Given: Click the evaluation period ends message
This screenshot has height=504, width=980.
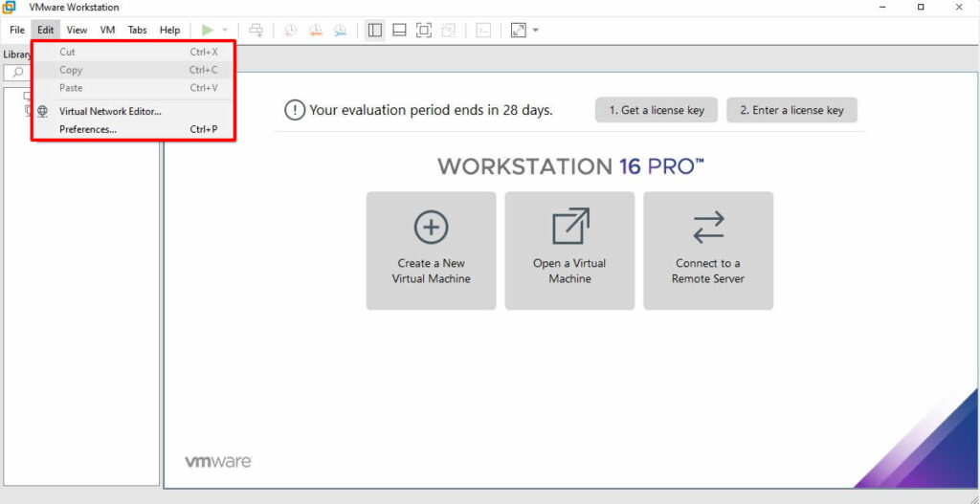Looking at the screenshot, I should pyautogui.click(x=432, y=111).
